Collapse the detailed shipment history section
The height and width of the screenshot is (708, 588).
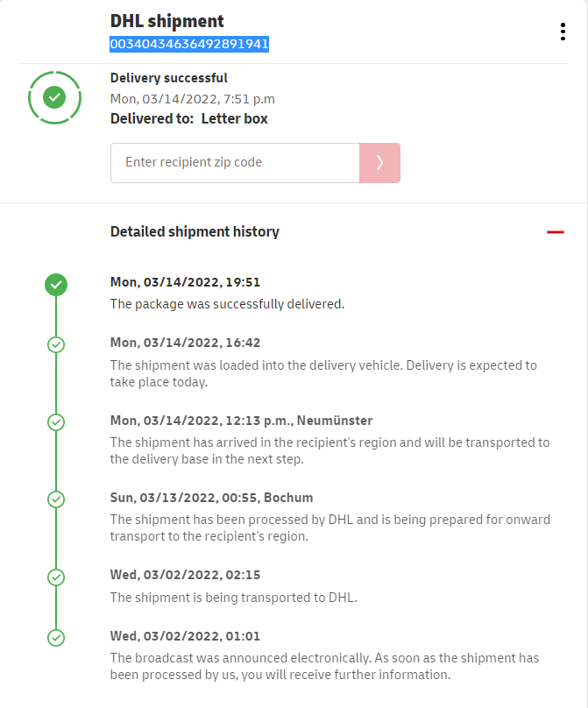point(555,232)
